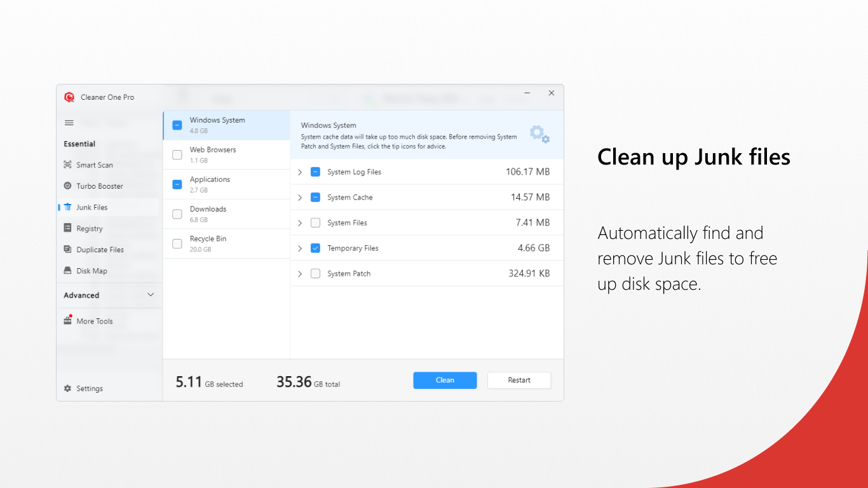Viewport: 868px width, 488px height.
Task: Expand the System Patch row
Action: coord(299,273)
